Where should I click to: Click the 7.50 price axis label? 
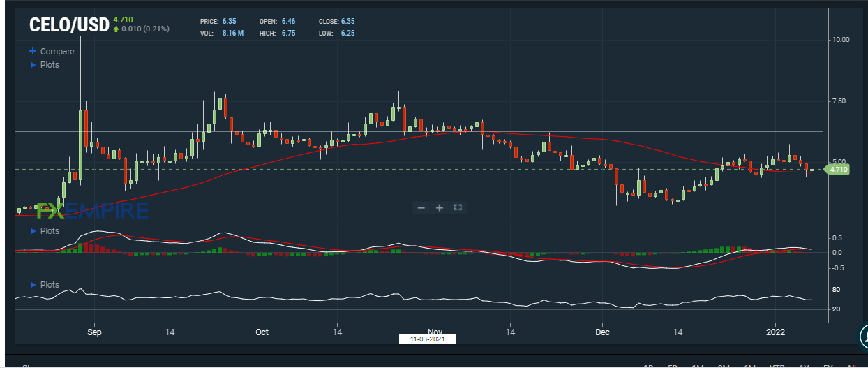point(840,101)
